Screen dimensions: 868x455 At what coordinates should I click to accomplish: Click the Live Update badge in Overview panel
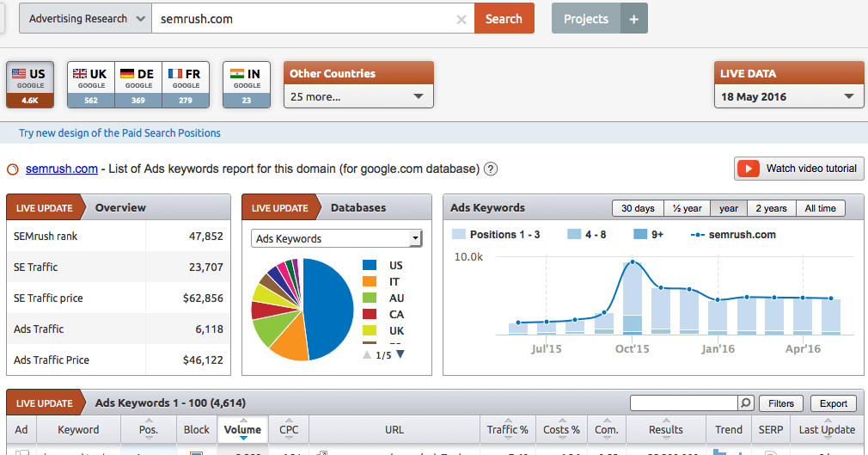click(45, 208)
